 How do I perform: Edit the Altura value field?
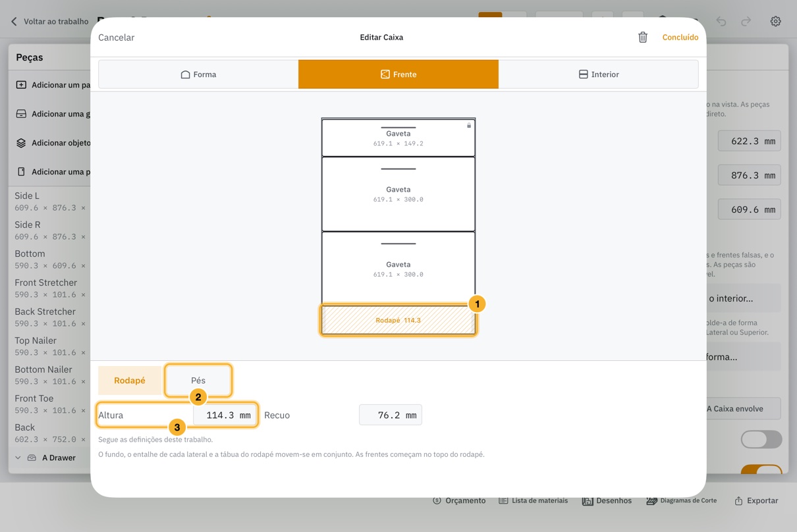[x=225, y=415]
